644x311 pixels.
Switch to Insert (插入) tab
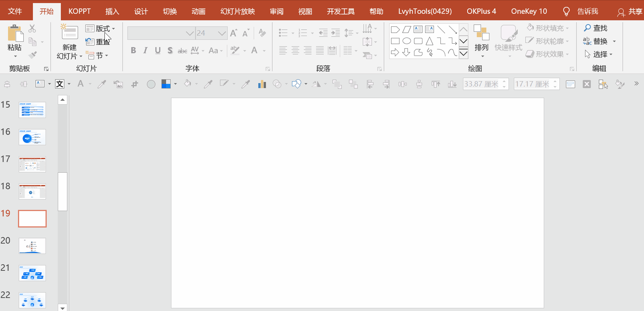(x=112, y=11)
